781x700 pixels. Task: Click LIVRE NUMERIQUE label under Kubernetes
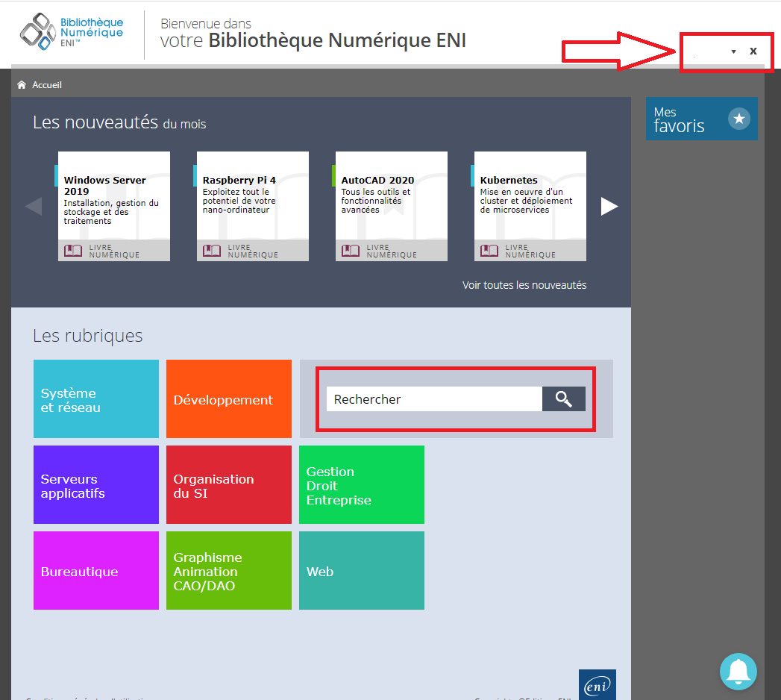point(530,251)
